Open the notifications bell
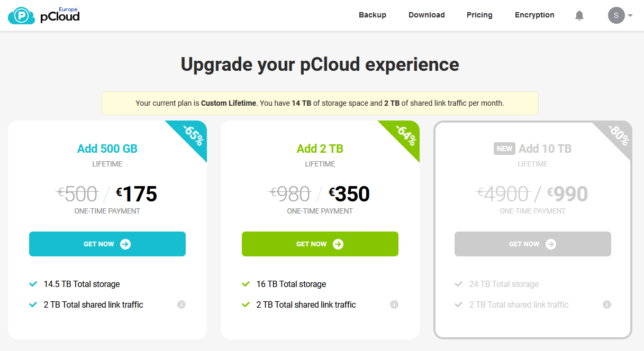 [x=579, y=15]
